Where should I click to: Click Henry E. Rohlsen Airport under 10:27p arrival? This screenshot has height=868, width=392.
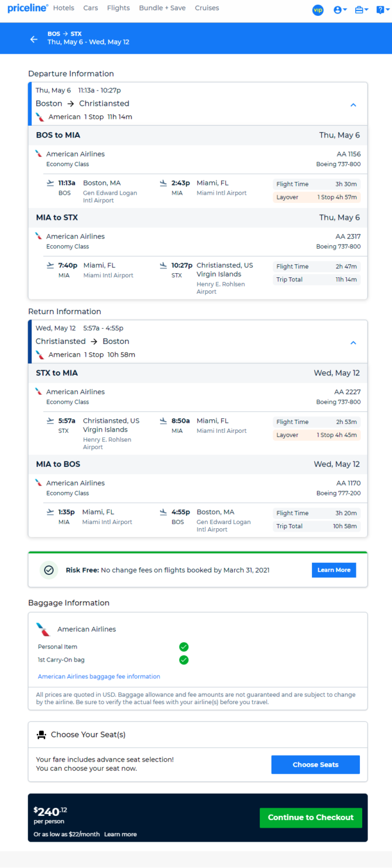pos(221,288)
